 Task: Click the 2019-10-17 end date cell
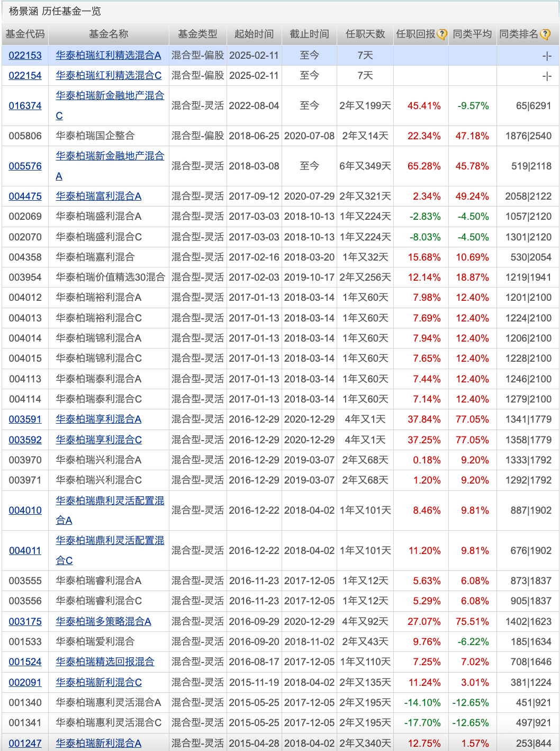tap(309, 277)
